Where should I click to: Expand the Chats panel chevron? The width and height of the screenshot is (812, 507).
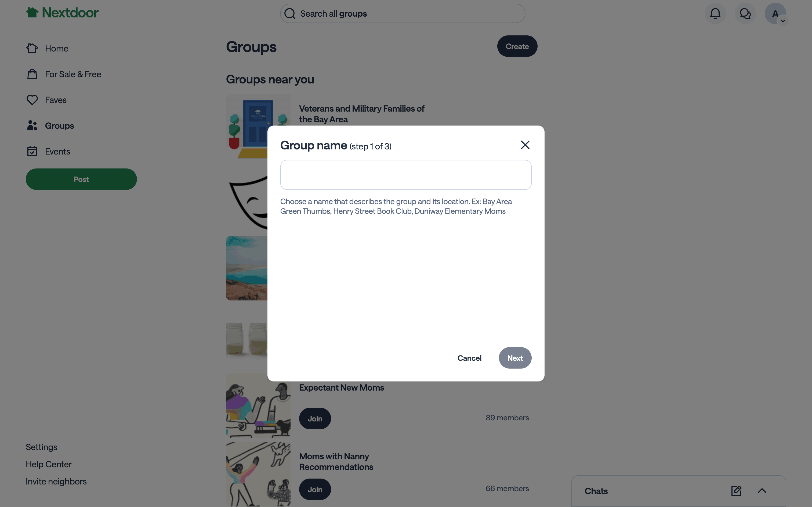[762, 491]
